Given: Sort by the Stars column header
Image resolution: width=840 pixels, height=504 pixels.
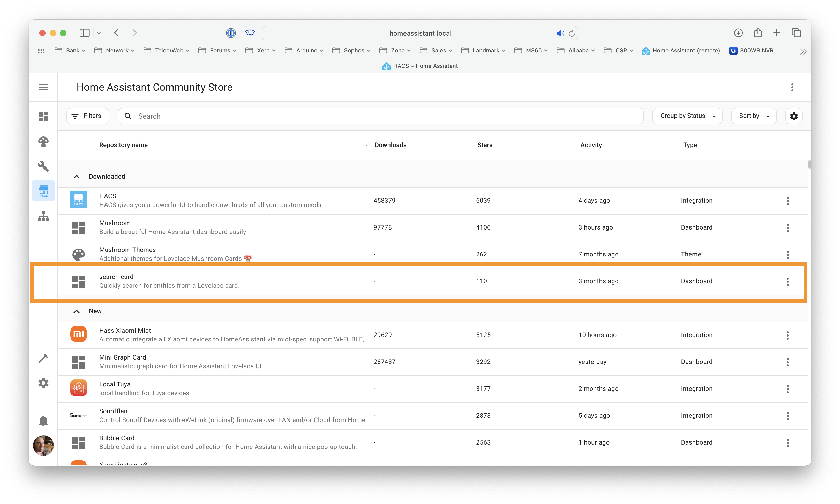Looking at the screenshot, I should click(x=485, y=145).
